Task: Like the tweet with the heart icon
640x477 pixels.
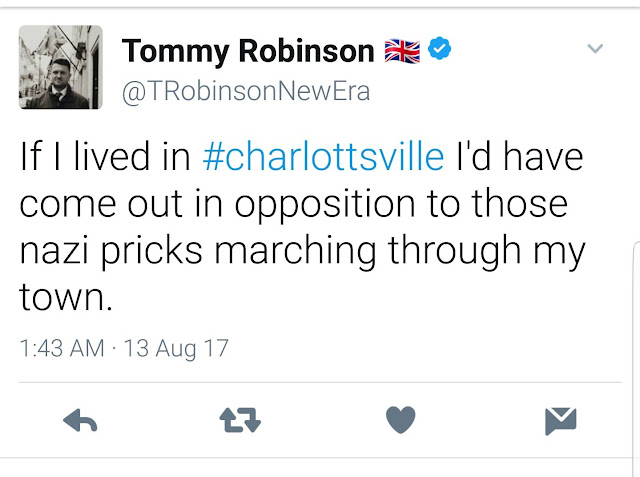Action: (400, 421)
